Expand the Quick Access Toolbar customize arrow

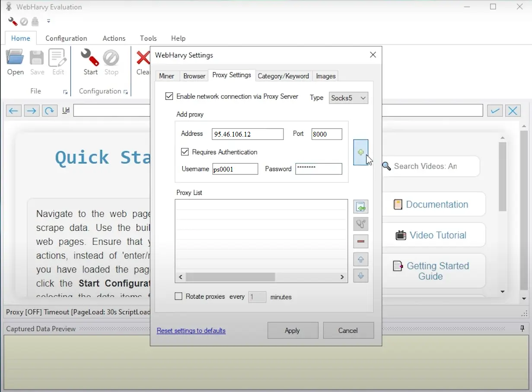[x=48, y=21]
